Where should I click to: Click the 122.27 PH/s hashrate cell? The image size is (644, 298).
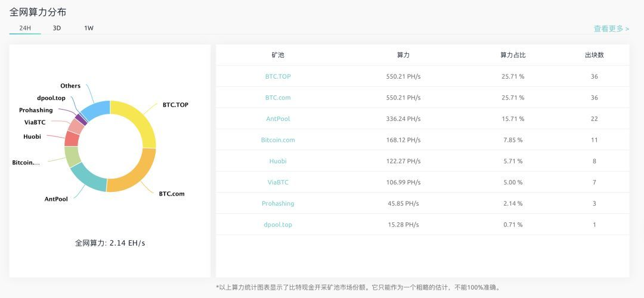[x=403, y=161]
